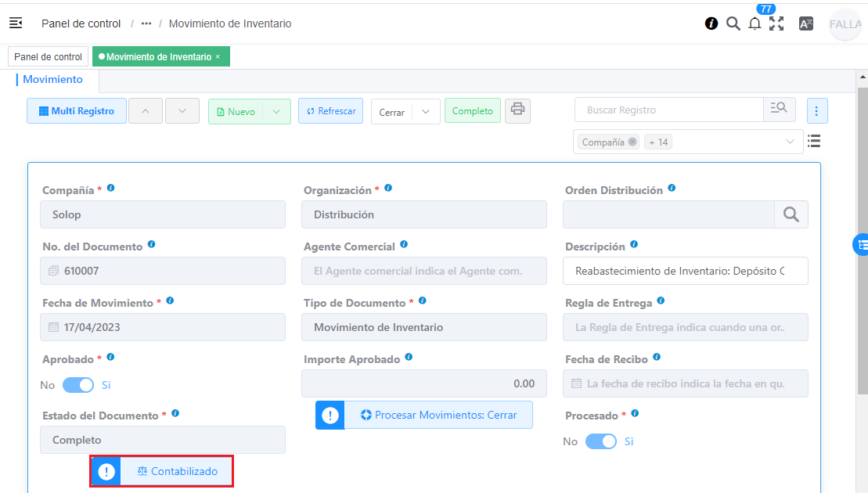Viewport: 868px width, 493px height.
Task: Open the Fecha de Movimiento date field
Action: (163, 327)
